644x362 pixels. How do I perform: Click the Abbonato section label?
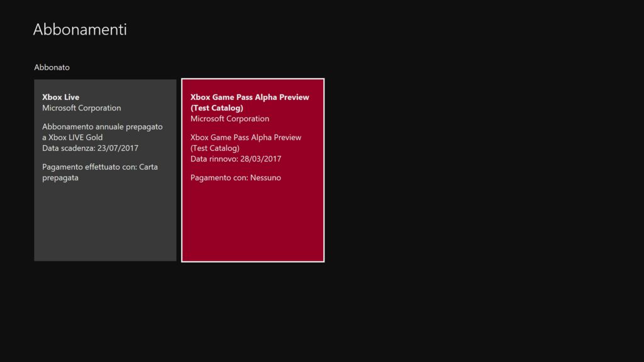[52, 67]
